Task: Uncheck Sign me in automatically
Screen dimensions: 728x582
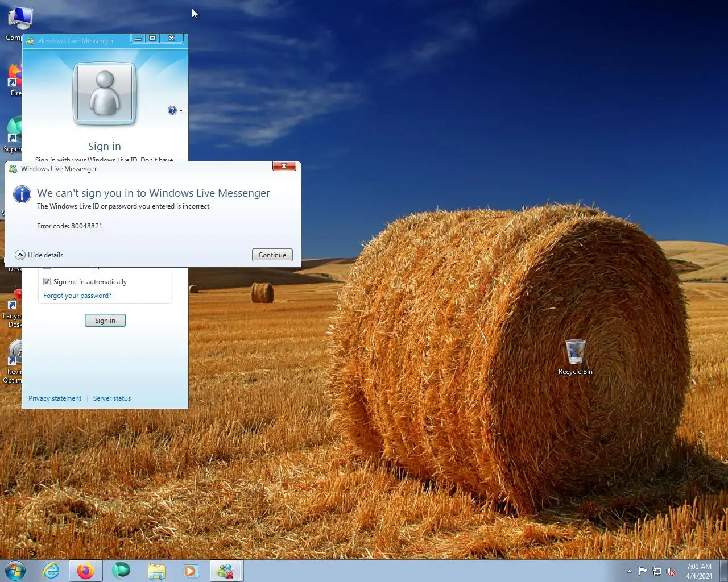Action: click(x=47, y=282)
